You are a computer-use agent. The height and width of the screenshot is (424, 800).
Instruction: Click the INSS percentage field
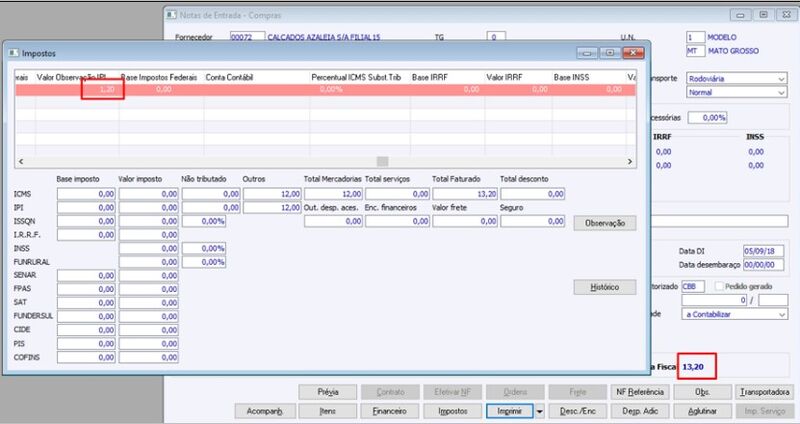point(204,248)
